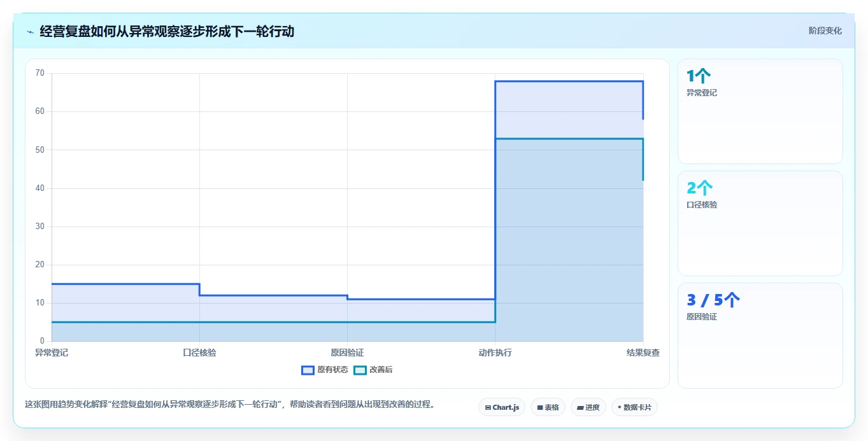
Task: Open the 原因验证 stat card
Action: tap(760, 335)
